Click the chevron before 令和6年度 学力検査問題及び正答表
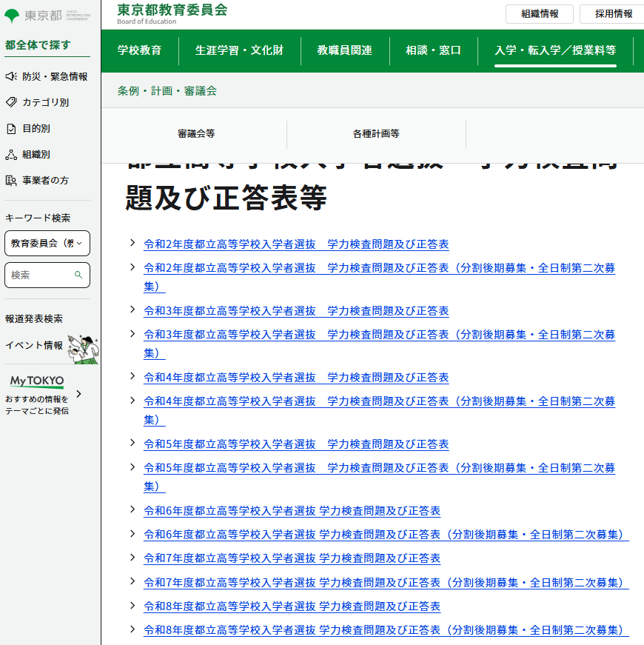 coord(133,509)
